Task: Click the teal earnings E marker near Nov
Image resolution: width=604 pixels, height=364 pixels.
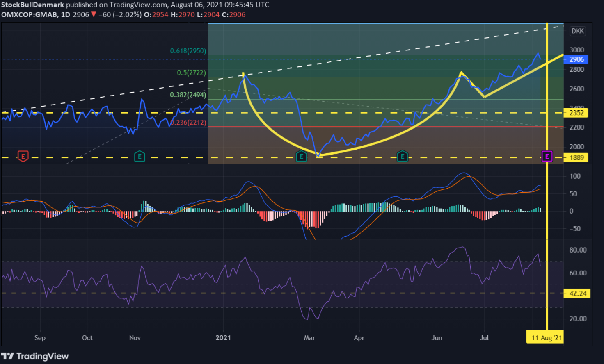Action: coord(140,156)
